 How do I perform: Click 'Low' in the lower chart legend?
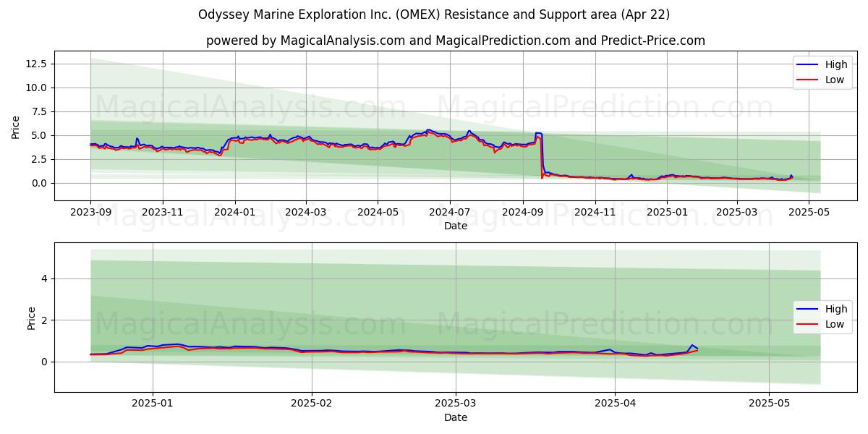(x=835, y=324)
